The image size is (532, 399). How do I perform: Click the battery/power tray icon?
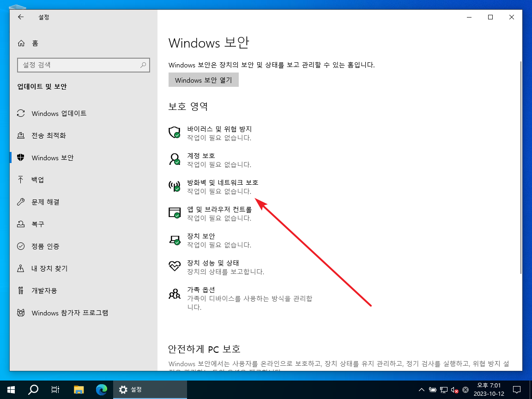click(432, 390)
